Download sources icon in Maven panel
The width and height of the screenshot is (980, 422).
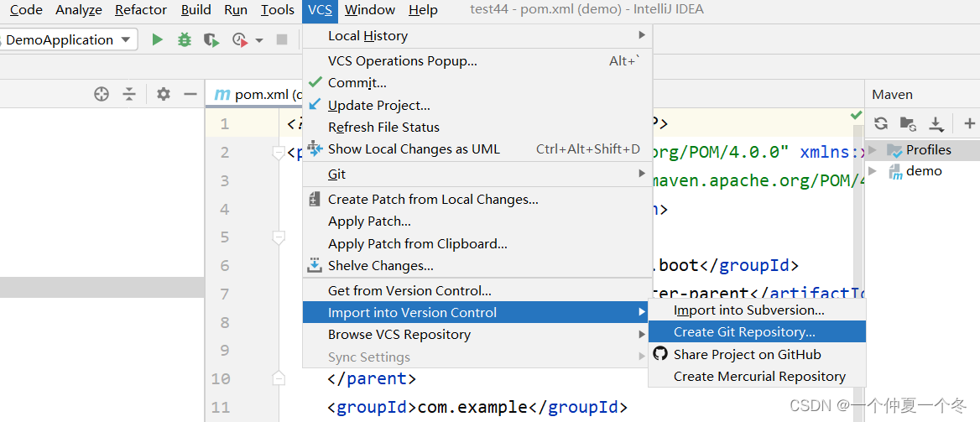(936, 123)
